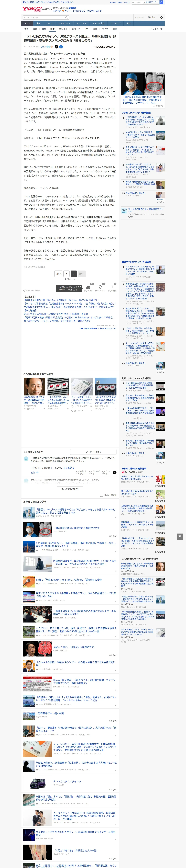The width and height of the screenshot is (186, 868).
Task: Open トピックス一覧 link
Action: [155, 29]
